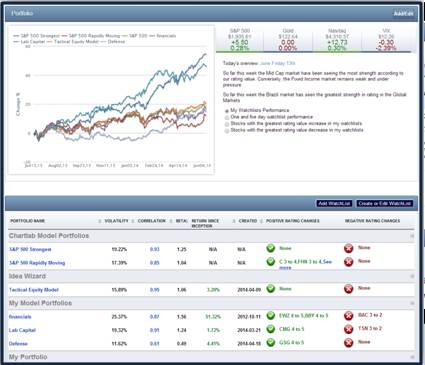Sort by the Portfolio Name column arrows
This screenshot has width=425, height=365.
pos(99,221)
